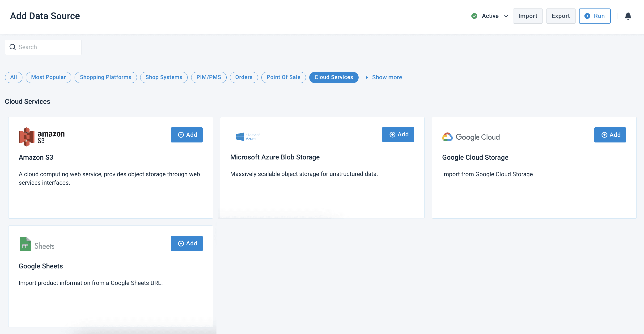This screenshot has height=334, width=644.
Task: Switch to Shopping Platforms category
Action: point(106,77)
